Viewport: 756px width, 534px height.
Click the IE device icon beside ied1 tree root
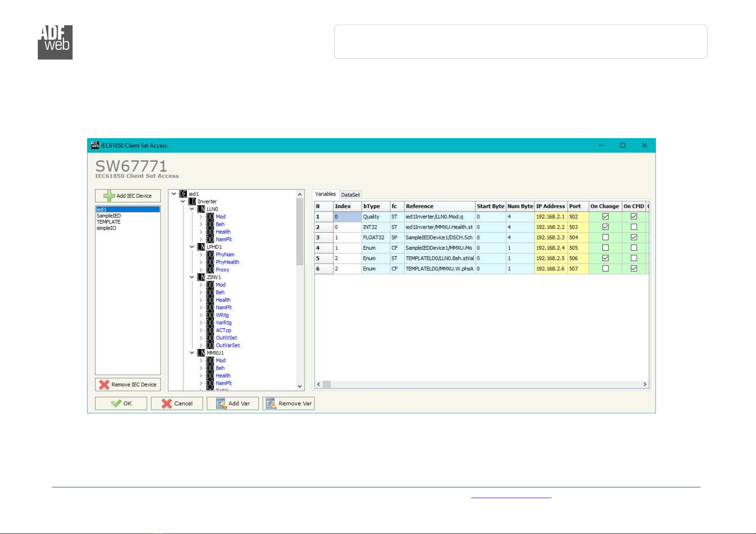click(183, 194)
